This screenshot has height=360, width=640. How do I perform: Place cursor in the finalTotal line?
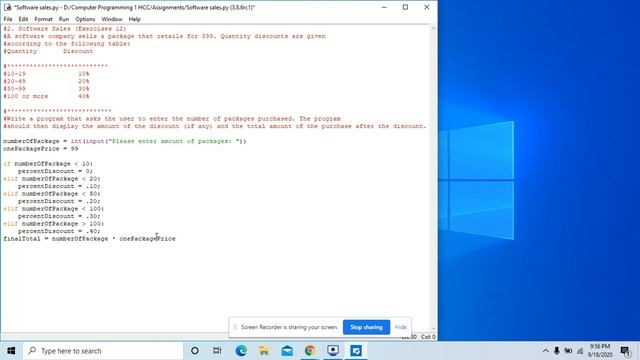point(89,238)
